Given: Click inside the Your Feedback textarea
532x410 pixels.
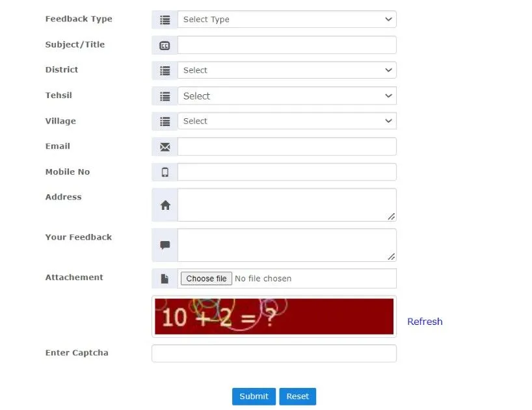Looking at the screenshot, I should click(287, 245).
